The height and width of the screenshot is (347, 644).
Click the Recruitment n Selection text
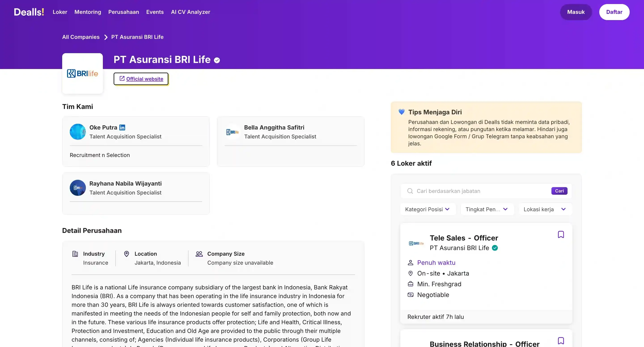pyautogui.click(x=100, y=155)
